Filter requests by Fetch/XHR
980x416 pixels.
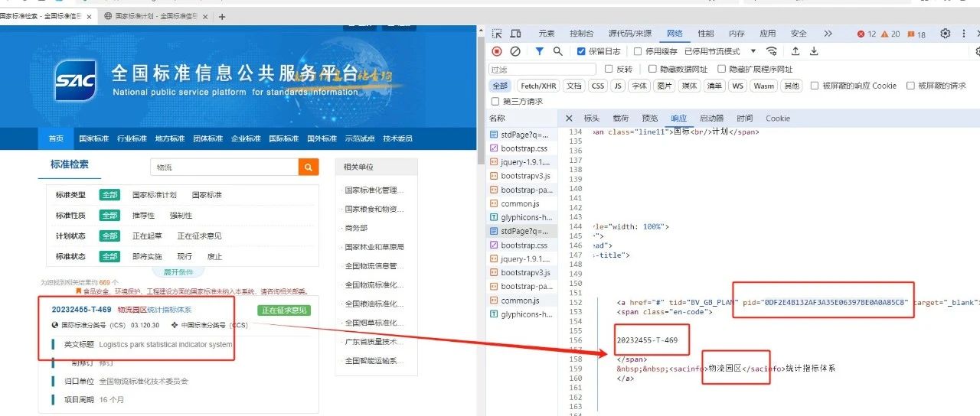539,86
